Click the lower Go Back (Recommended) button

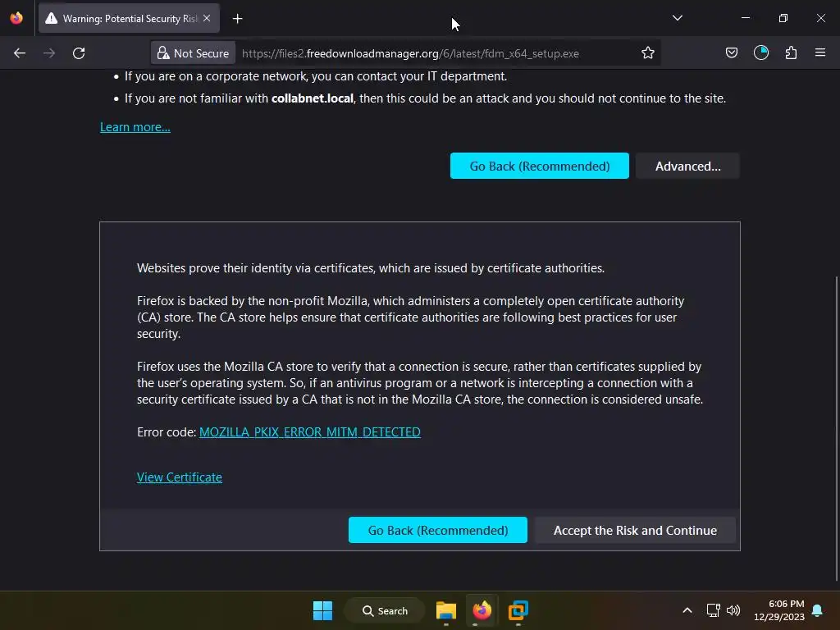point(438,530)
